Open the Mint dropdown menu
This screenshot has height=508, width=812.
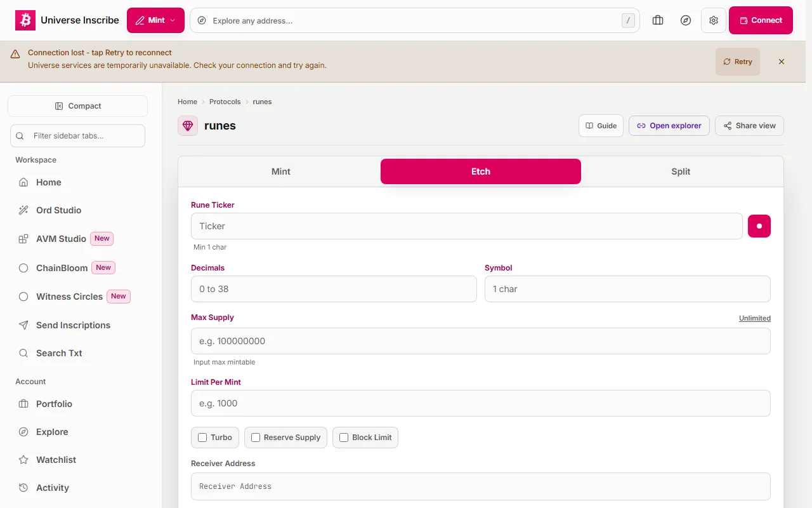click(155, 20)
